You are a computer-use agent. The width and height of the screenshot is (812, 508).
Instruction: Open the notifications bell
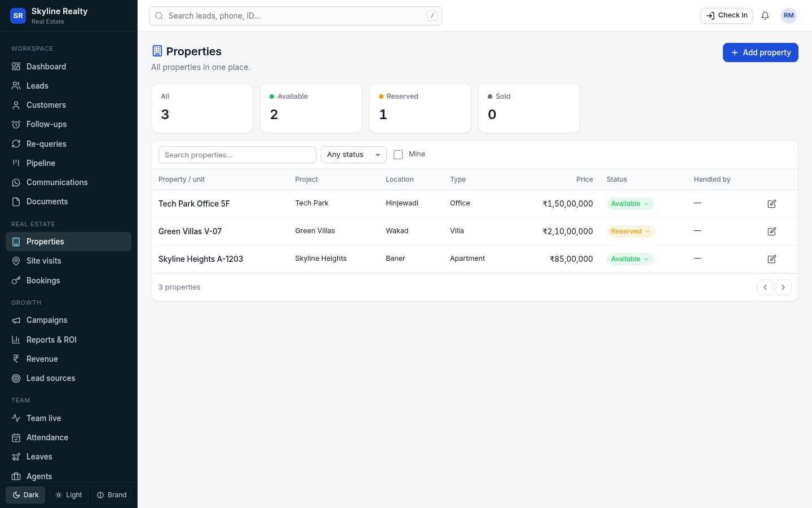(765, 16)
